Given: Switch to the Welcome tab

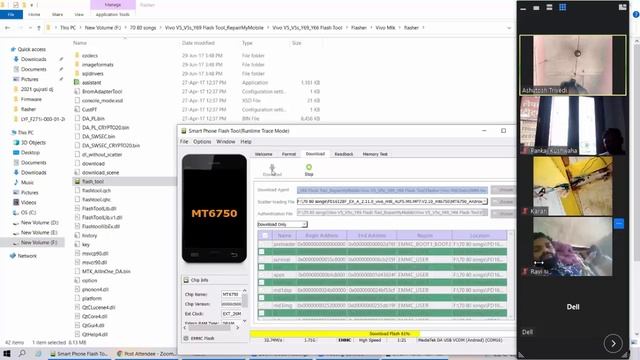Looking at the screenshot, I should (263, 154).
